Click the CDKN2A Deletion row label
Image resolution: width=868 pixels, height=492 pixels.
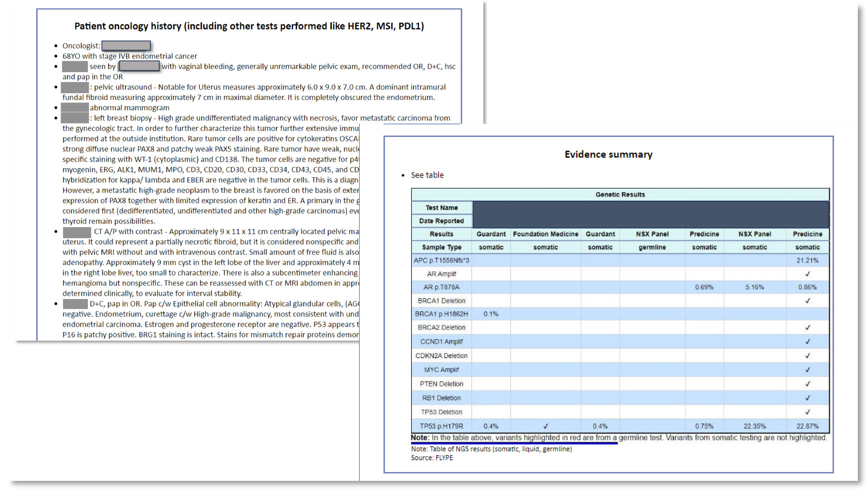441,356
